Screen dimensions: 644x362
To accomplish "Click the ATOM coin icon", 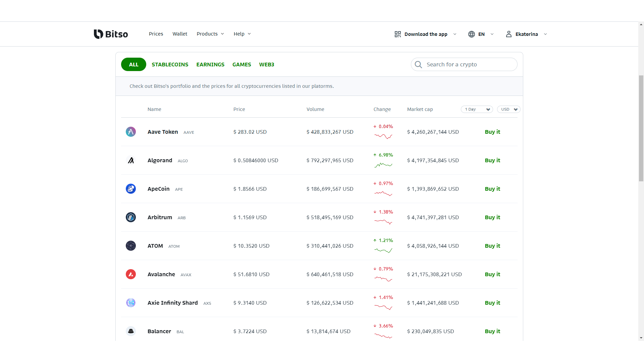I will click(x=131, y=246).
